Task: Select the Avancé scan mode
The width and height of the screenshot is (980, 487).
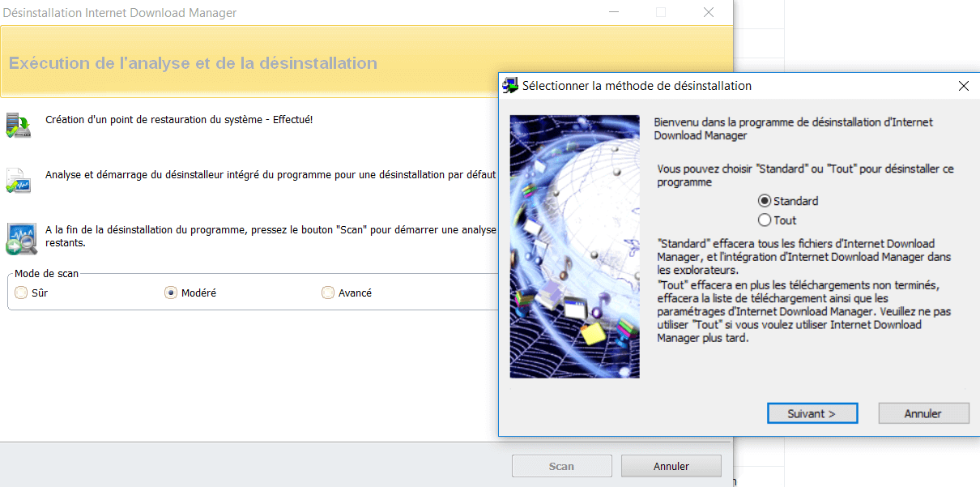Action: 347,293
